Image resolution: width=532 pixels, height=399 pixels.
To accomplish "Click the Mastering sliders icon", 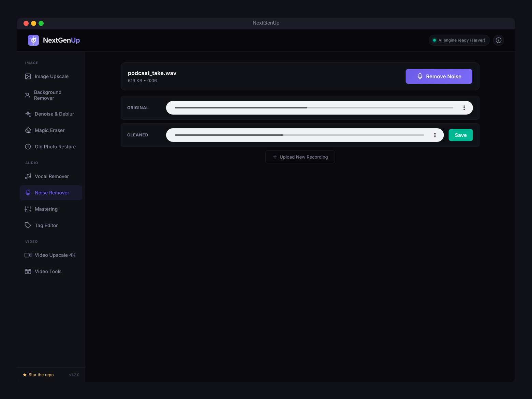I will coord(28,209).
